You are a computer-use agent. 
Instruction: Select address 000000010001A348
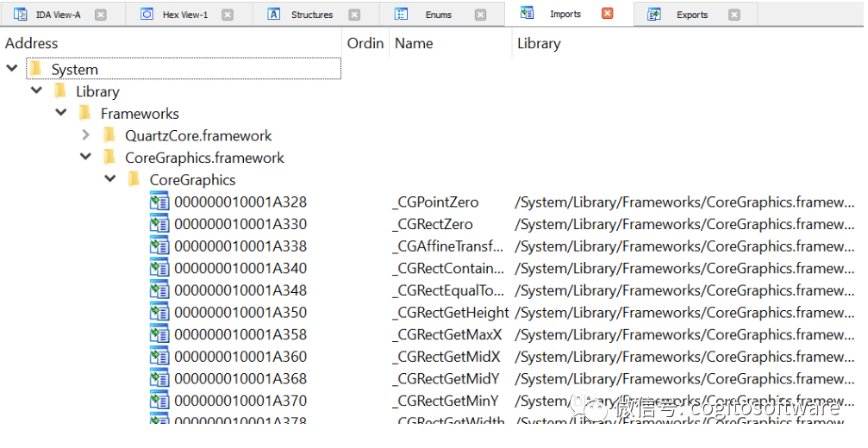[x=240, y=290]
